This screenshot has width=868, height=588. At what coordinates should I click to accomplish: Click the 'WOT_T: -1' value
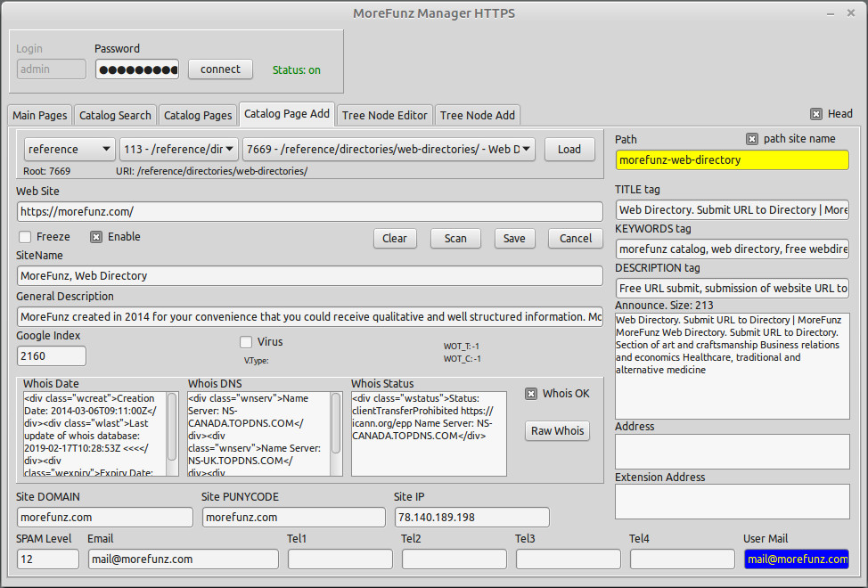click(x=461, y=347)
